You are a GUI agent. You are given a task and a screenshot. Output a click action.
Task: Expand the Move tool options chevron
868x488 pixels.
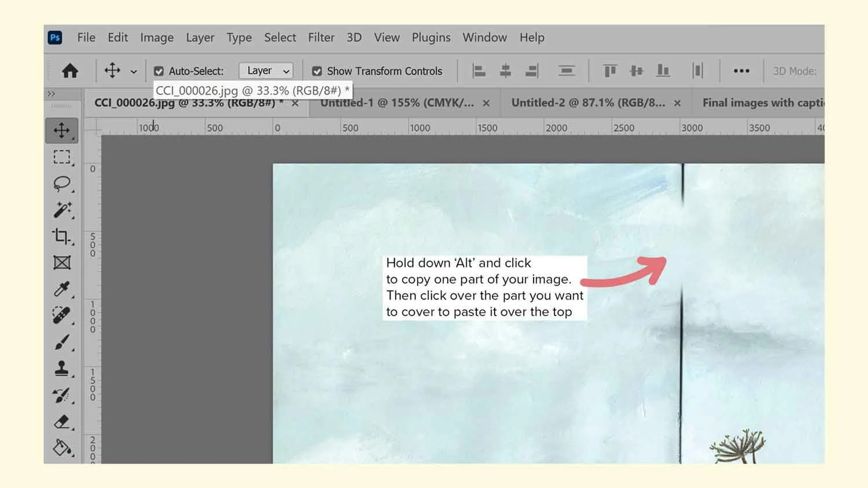click(x=134, y=71)
